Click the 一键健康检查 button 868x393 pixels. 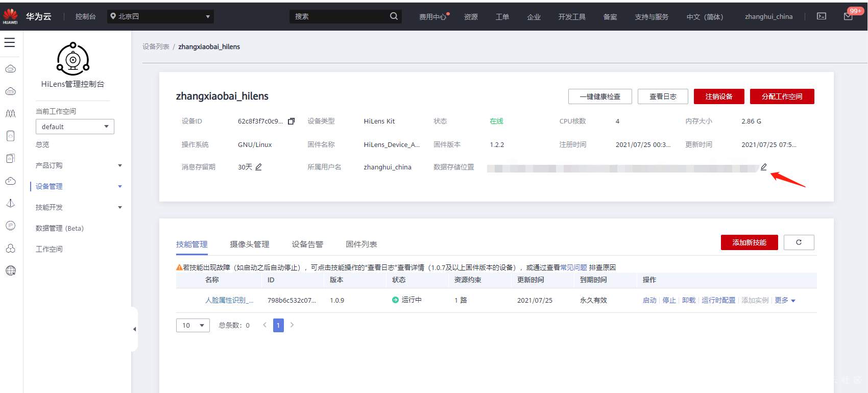pos(600,96)
